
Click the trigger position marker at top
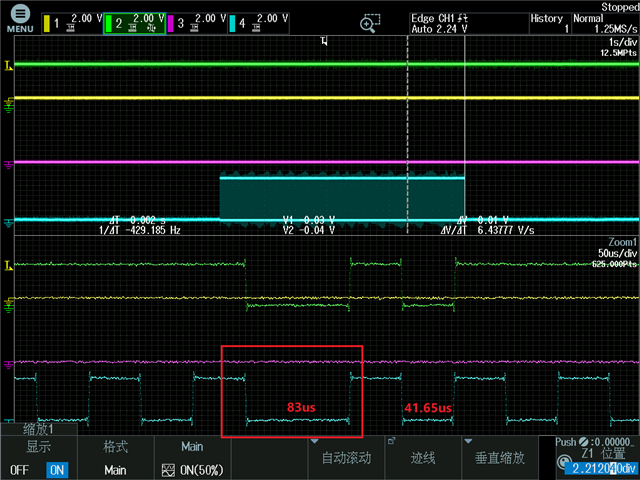coord(324,41)
